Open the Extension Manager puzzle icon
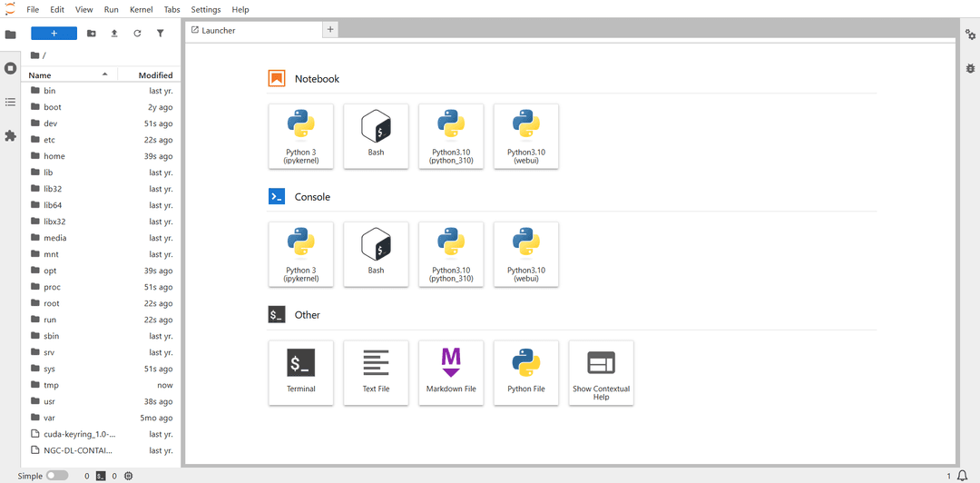 pos(10,135)
